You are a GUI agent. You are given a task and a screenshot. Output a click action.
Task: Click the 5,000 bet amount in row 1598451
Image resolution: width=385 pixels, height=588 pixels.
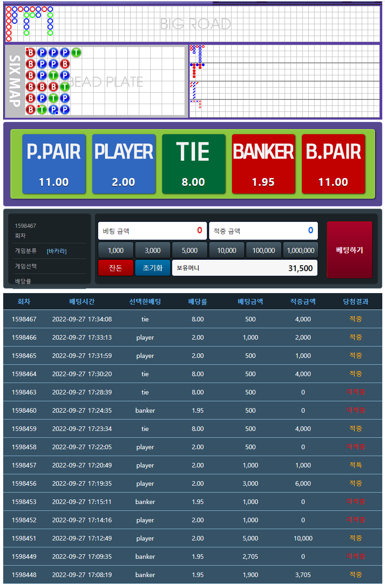tap(250, 538)
